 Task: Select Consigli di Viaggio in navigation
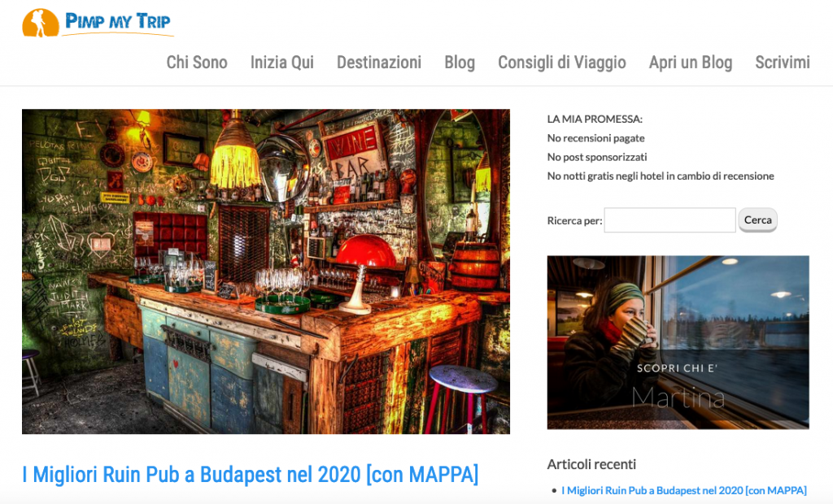coord(561,62)
